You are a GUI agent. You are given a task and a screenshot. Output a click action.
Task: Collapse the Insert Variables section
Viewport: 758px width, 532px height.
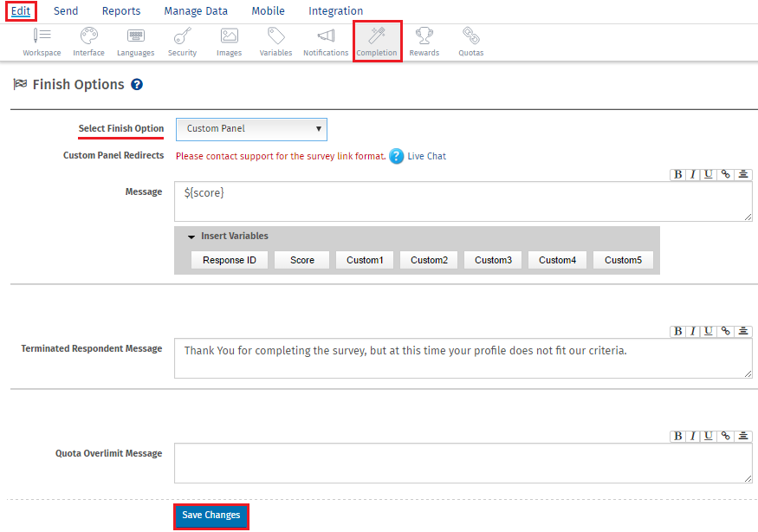click(x=191, y=237)
